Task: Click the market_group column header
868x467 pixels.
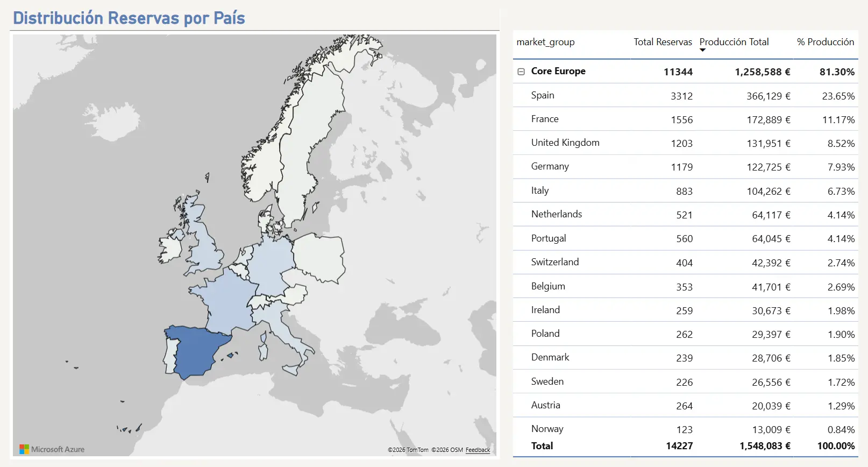Action: (x=545, y=42)
